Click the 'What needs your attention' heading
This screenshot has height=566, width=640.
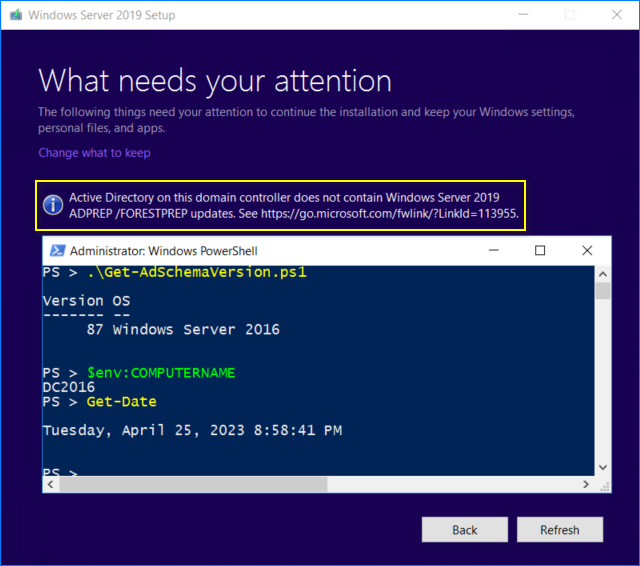click(215, 81)
